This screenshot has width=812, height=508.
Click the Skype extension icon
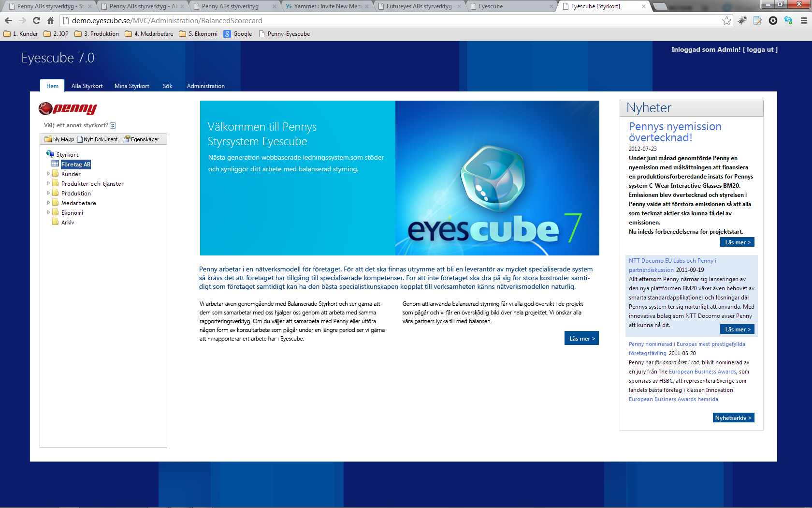pyautogui.click(x=788, y=20)
